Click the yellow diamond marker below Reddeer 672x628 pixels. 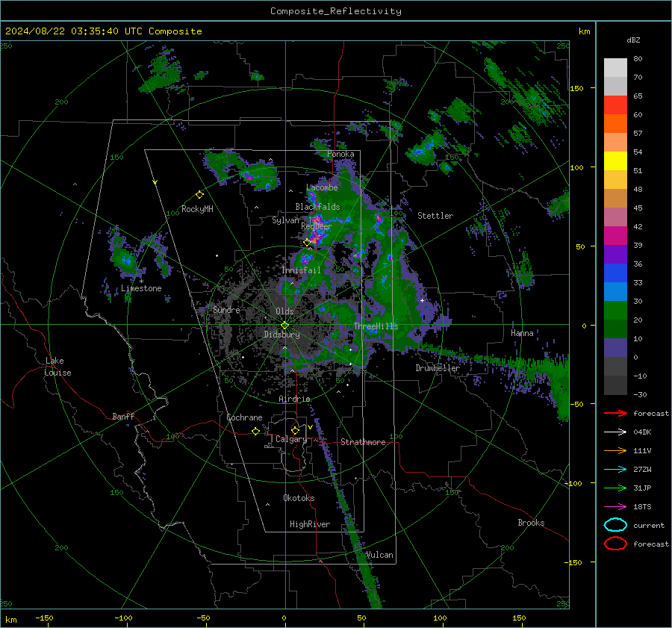point(307,243)
